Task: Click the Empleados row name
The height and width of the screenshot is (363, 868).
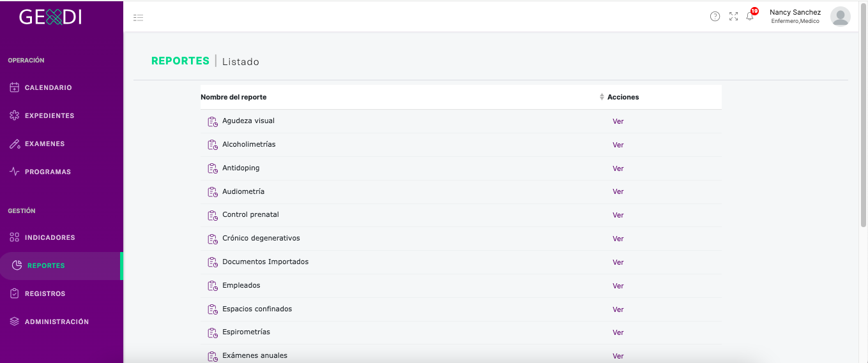Action: point(241,285)
